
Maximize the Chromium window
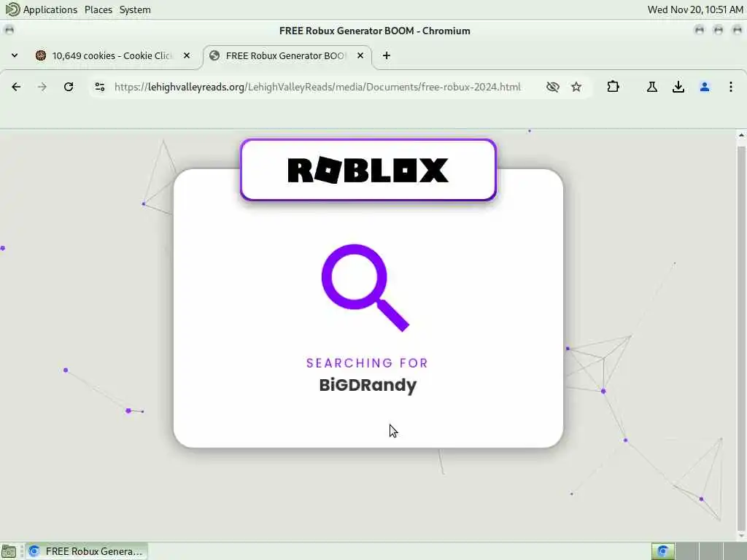coord(718,30)
